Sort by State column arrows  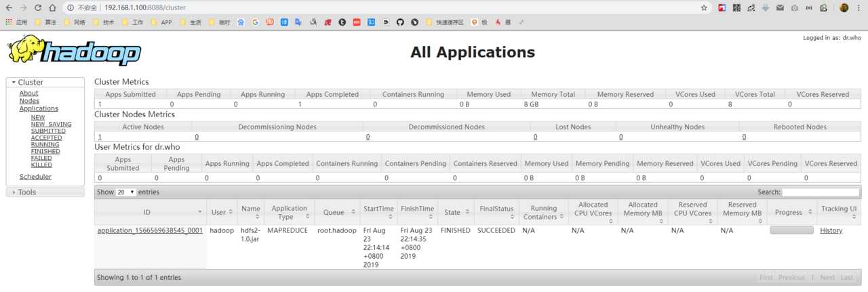[467, 212]
